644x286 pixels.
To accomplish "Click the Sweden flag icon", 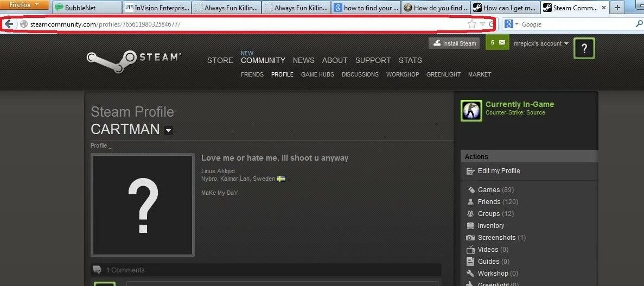I will [281, 179].
